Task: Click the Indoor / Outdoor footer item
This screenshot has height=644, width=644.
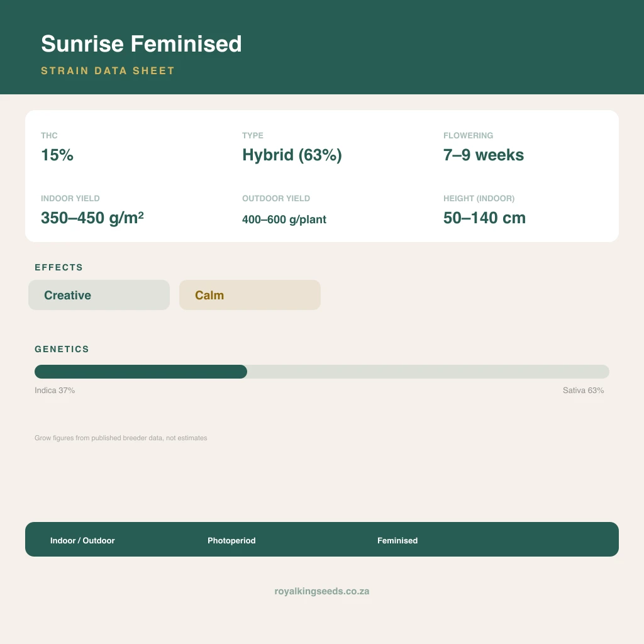Action: 82,540
